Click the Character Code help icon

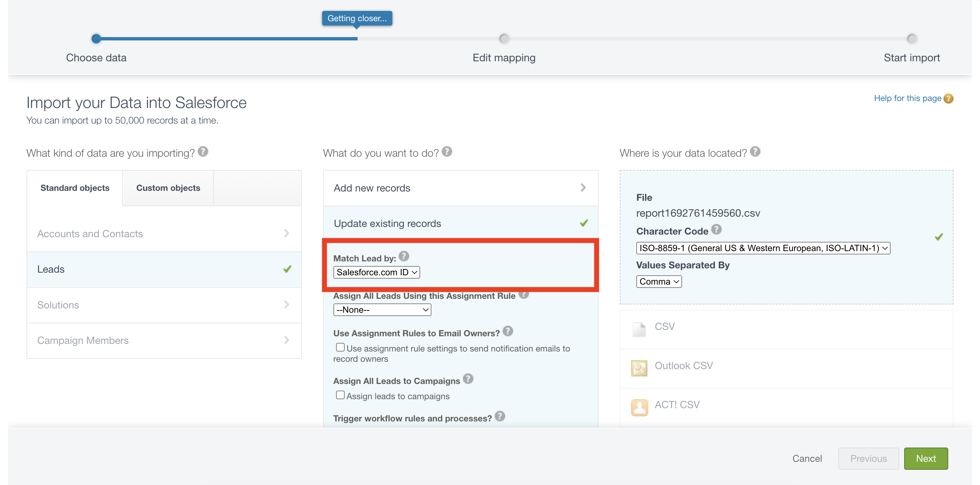(x=716, y=229)
